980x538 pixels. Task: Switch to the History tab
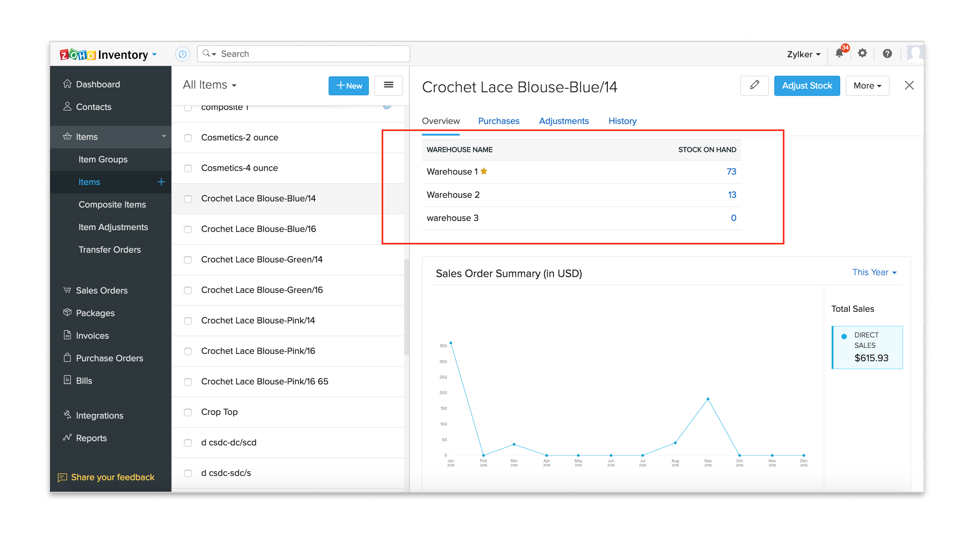[x=621, y=121]
